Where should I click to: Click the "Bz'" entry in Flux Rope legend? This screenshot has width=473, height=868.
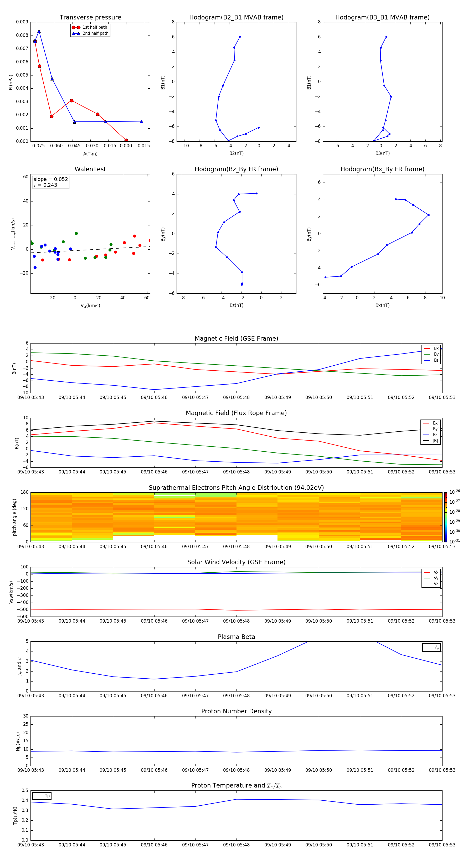tap(431, 435)
